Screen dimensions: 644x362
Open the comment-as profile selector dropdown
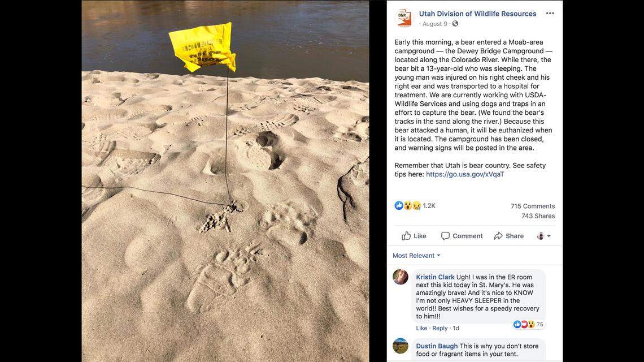click(x=544, y=236)
